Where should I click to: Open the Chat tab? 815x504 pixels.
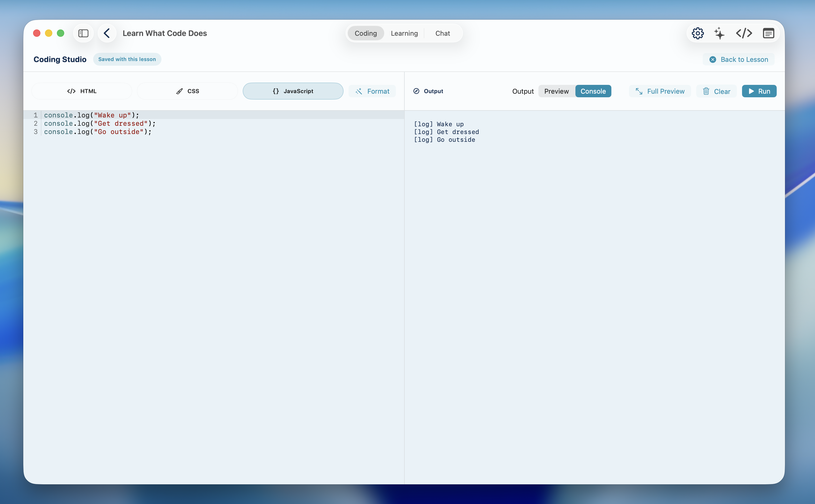coord(442,33)
